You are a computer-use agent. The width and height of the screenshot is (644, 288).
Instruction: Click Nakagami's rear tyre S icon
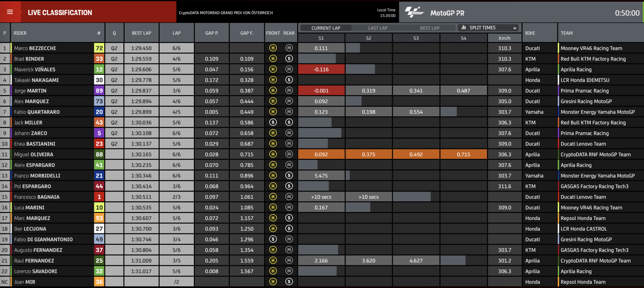tap(289, 80)
